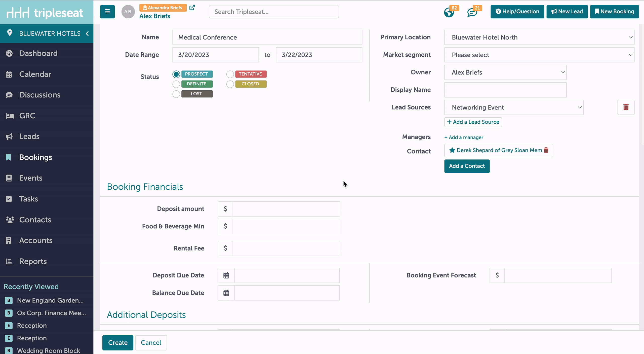Image resolution: width=644 pixels, height=354 pixels.
Task: Click the location pin icon by Bluewater Hotels
Action: click(10, 33)
